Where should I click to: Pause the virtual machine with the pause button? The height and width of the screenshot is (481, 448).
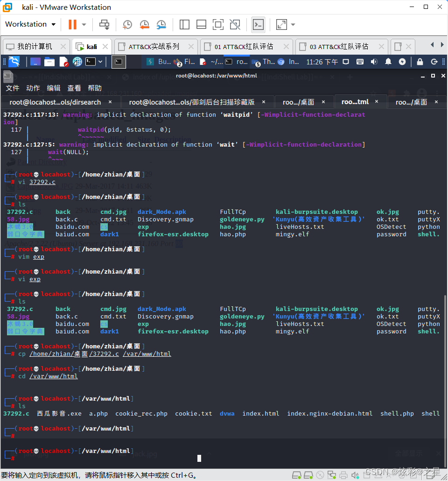(x=72, y=25)
